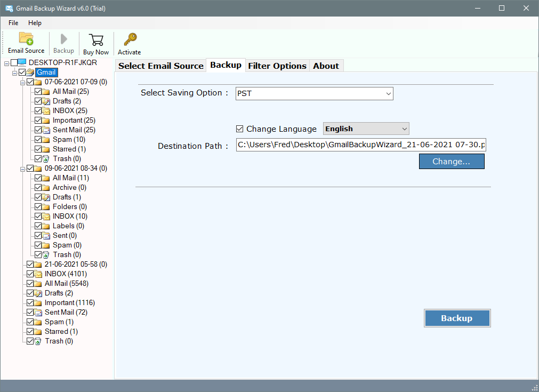Click the Gmail folder icon in tree
The width and height of the screenshot is (539, 392).
(x=30, y=72)
